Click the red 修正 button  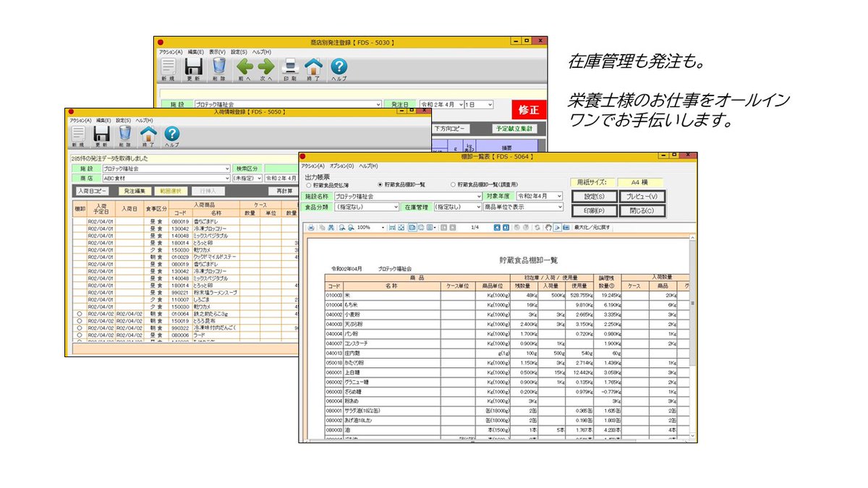click(529, 110)
